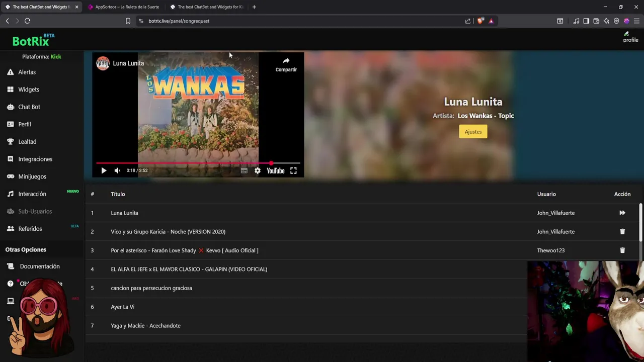This screenshot has height=362, width=644.
Task: Click the Ajustes button
Action: [x=473, y=132]
